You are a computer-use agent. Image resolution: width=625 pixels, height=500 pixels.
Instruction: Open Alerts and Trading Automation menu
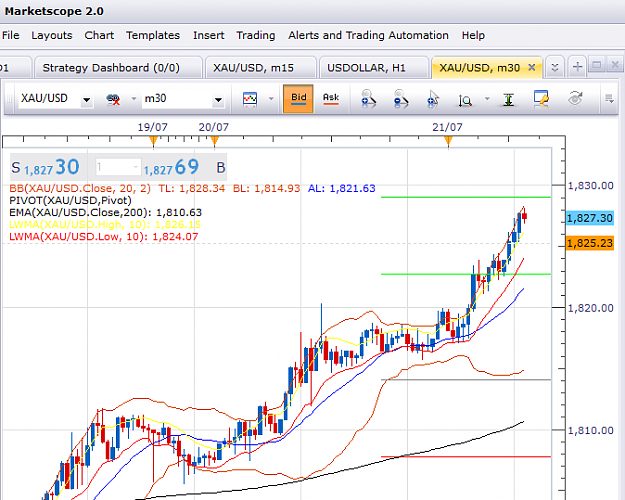[369, 35]
